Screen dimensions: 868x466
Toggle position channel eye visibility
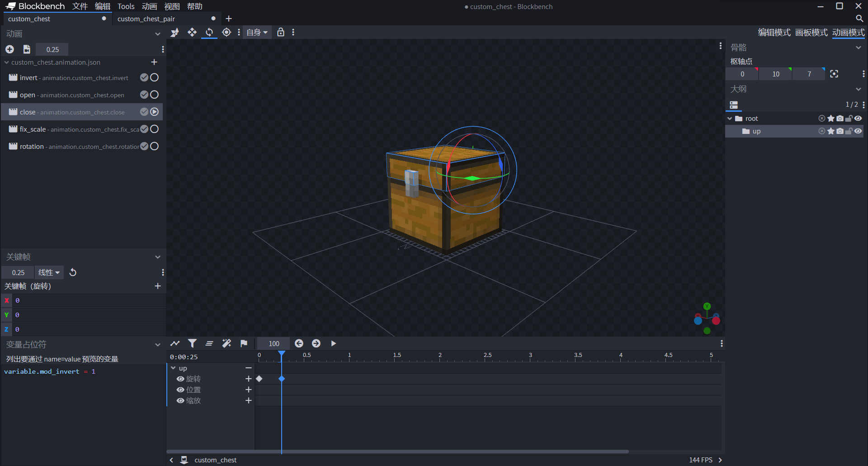click(x=180, y=390)
